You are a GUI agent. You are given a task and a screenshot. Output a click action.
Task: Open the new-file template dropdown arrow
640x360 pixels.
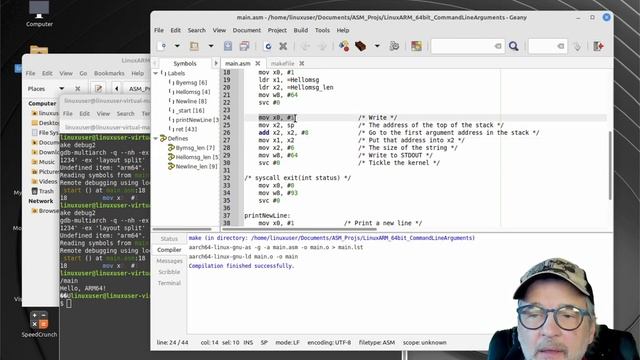(x=177, y=46)
